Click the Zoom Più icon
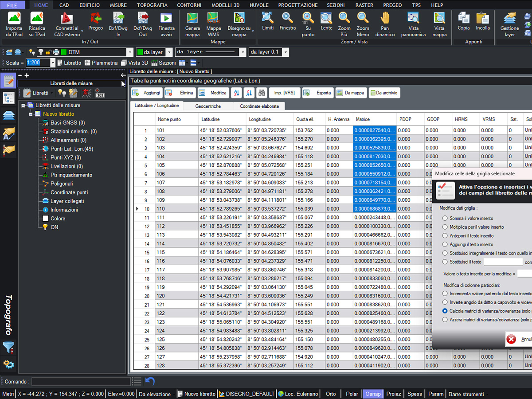Viewport: 532px width, 399px height. coord(344,24)
